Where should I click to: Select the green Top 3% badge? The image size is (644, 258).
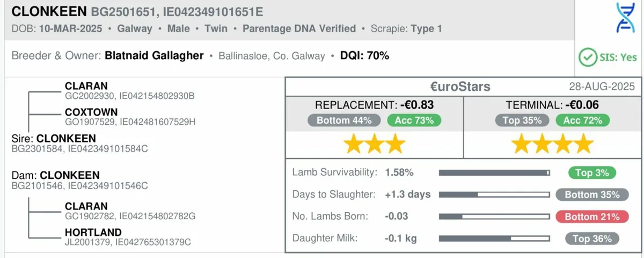[592, 173]
